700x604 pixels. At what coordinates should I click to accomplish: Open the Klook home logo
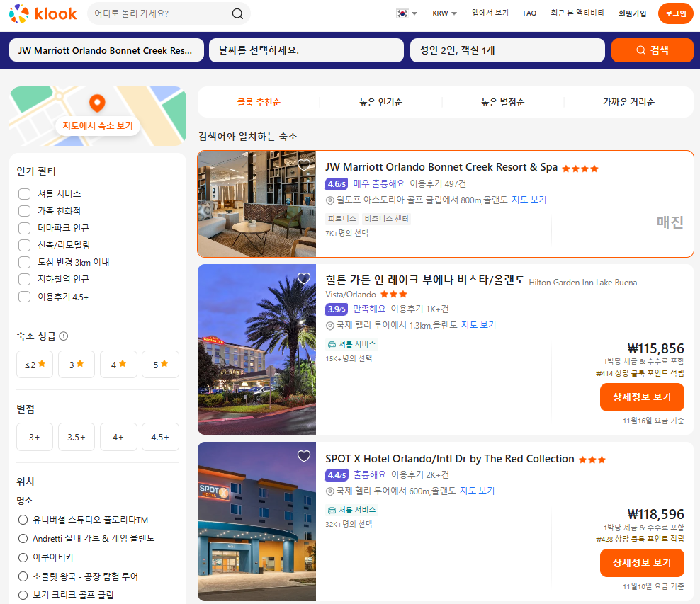tap(43, 13)
